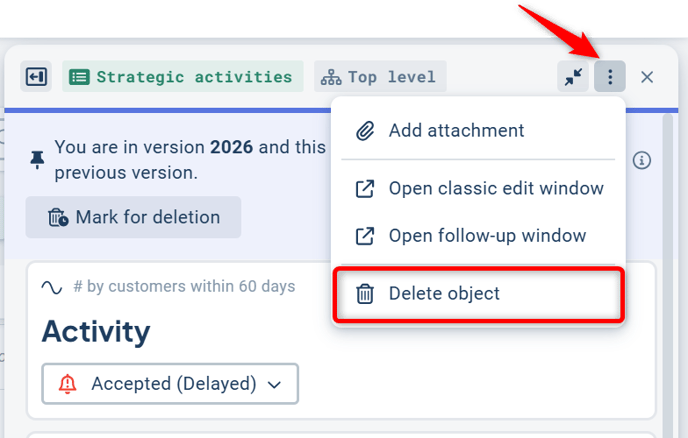
Task: Open the three-dot more options menu
Action: click(x=610, y=76)
